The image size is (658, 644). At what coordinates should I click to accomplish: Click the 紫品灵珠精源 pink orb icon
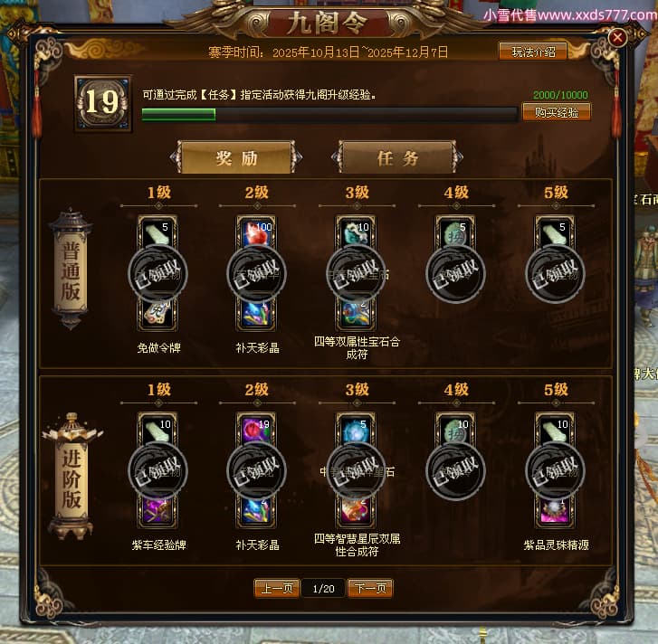click(555, 511)
